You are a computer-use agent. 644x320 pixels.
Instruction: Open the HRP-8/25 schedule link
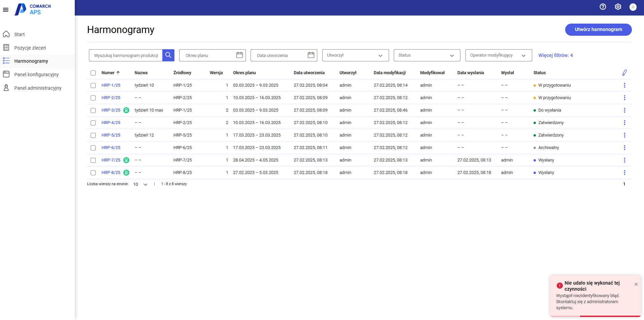[x=111, y=173]
